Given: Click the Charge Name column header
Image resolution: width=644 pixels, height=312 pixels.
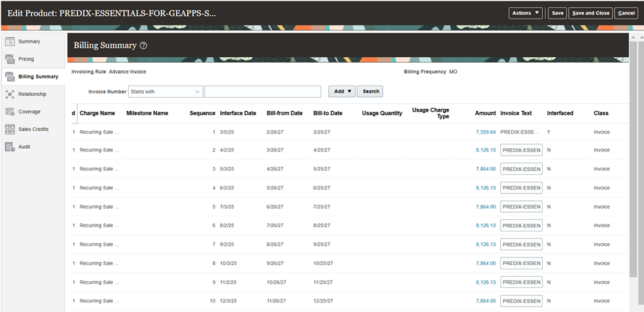Looking at the screenshot, I should tap(97, 113).
